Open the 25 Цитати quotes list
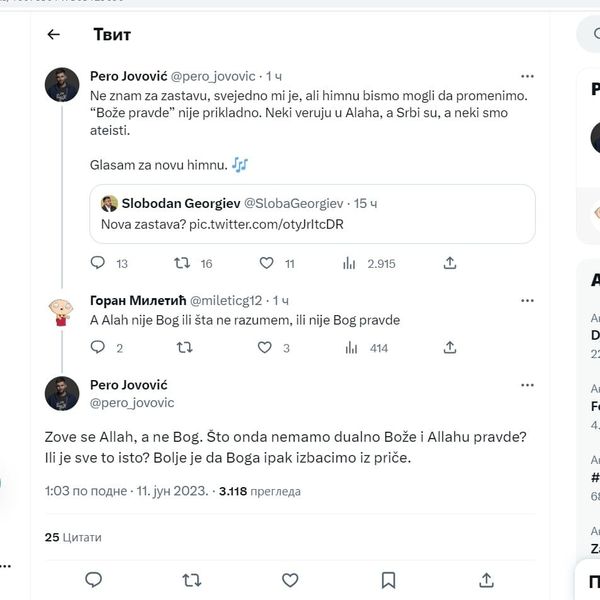The image size is (600, 600). pyautogui.click(x=73, y=537)
